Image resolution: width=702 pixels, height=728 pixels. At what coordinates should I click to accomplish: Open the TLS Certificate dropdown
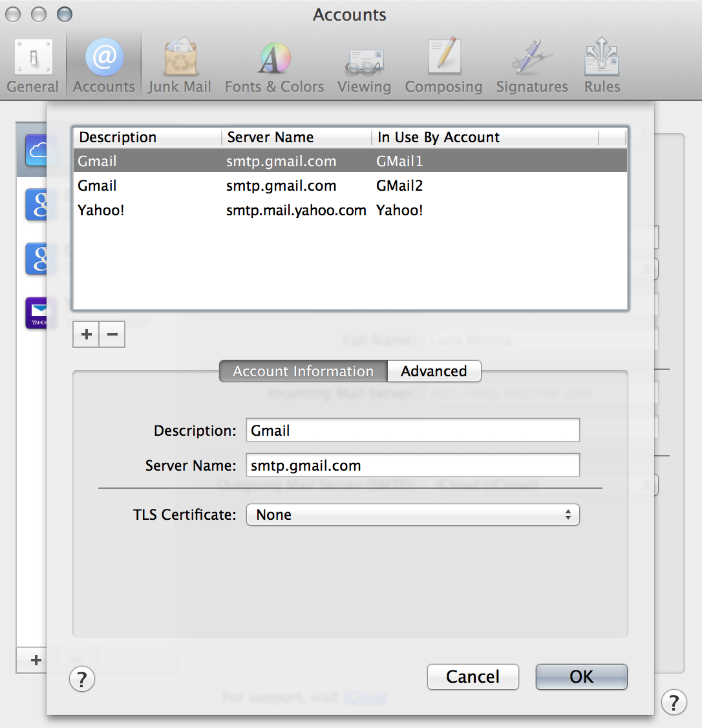click(413, 515)
